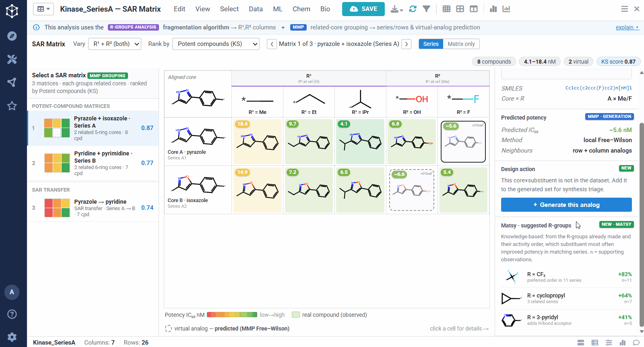The width and height of the screenshot is (644, 347).
Task: Expand the explain link dropdown
Action: 627,27
